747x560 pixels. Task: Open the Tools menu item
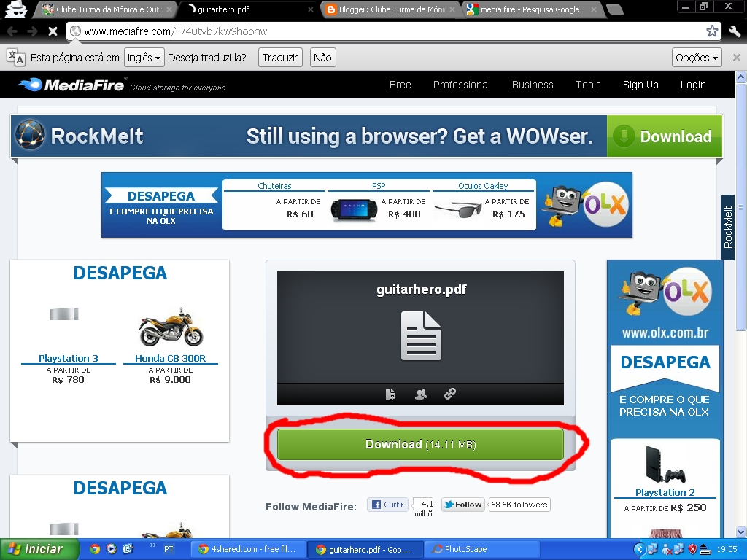(x=589, y=85)
